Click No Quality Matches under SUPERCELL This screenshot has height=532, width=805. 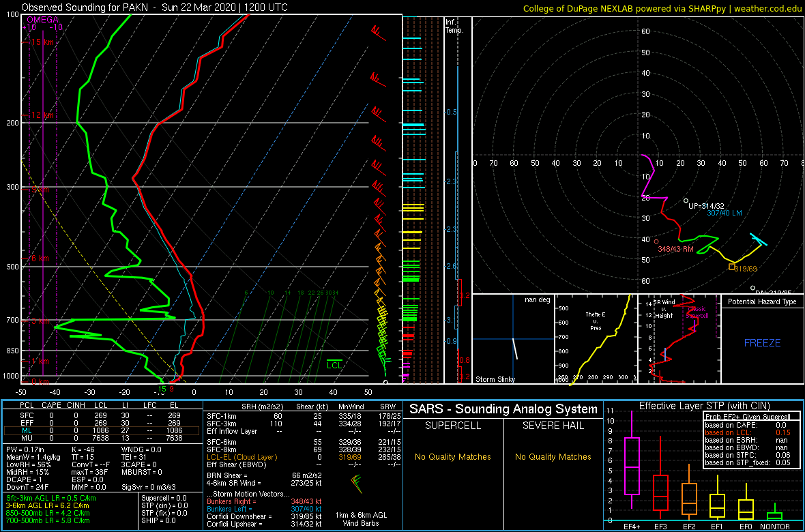(x=453, y=457)
